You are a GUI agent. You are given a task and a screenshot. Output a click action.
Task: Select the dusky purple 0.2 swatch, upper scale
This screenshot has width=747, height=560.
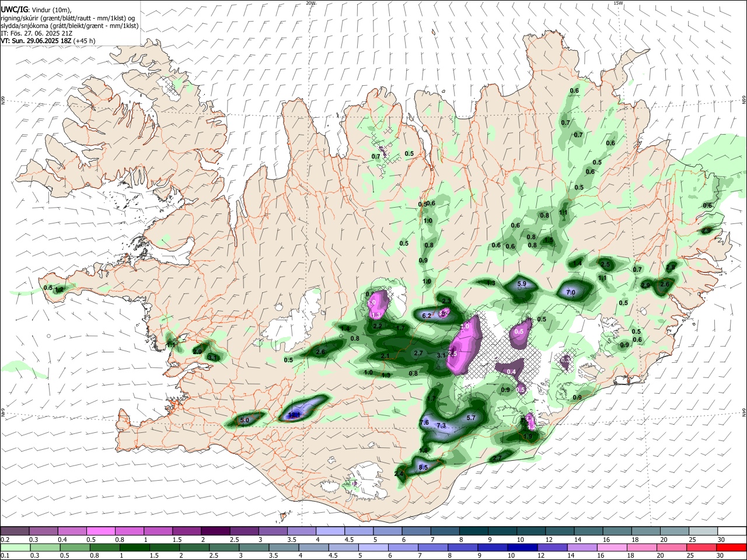pyautogui.click(x=15, y=531)
